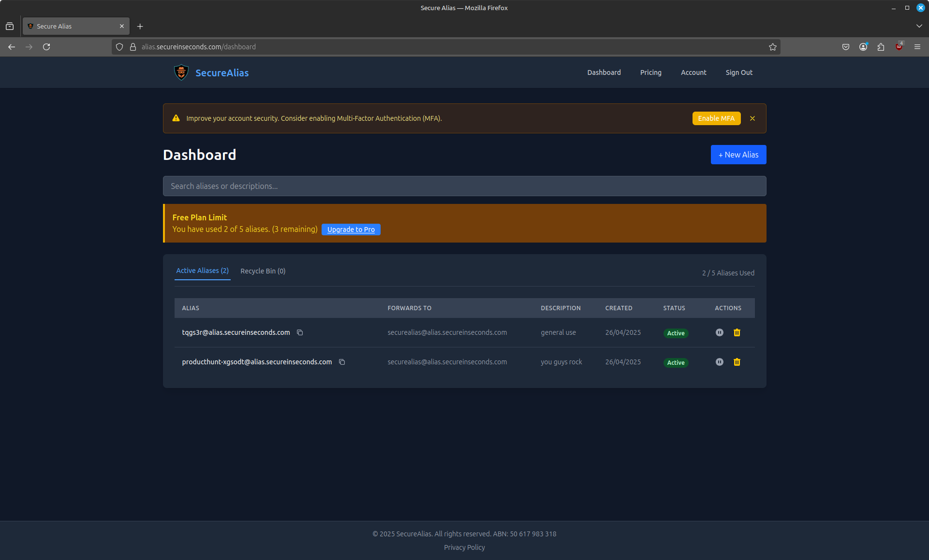Click the Active status of tqgs3r

point(675,333)
